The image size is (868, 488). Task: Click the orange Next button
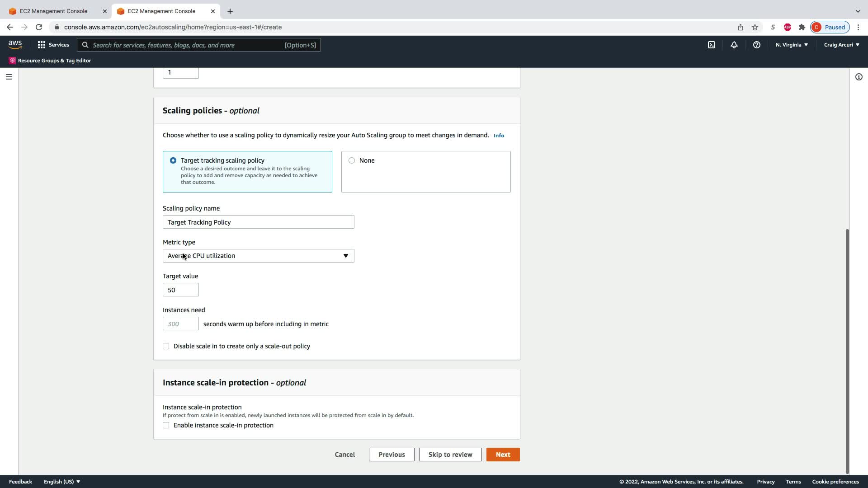[x=503, y=455]
